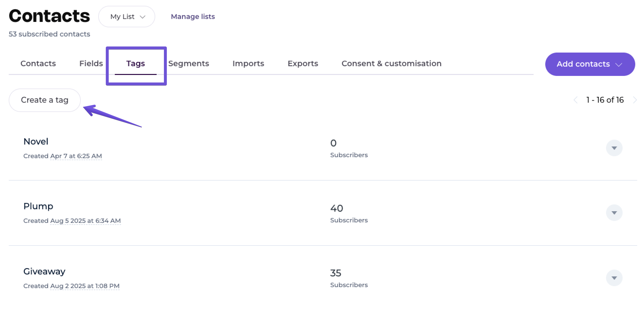Open Consent & customisation tab

[x=391, y=64]
